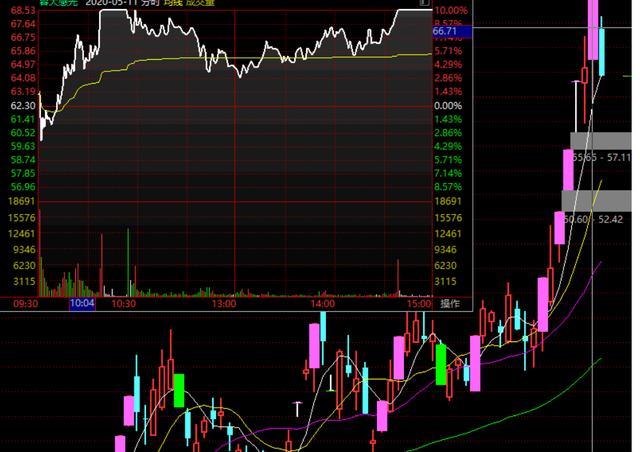Click the lower gray gap zone bar
This screenshot has width=640, height=452.
tap(596, 200)
